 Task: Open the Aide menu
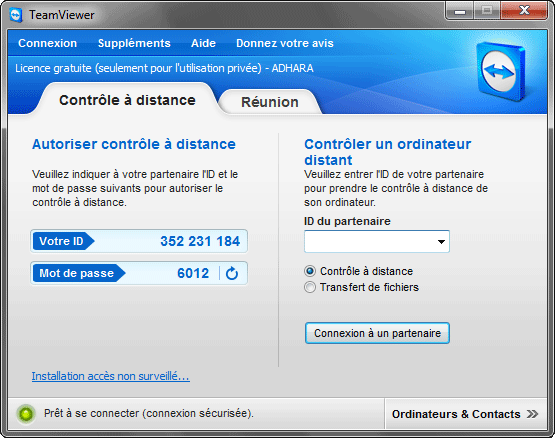tap(204, 43)
